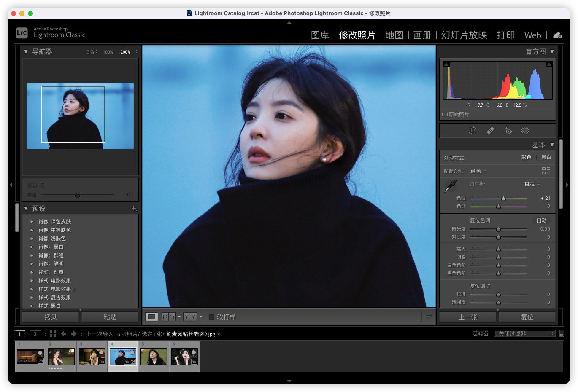Enable the 软打样 soft proofing checkbox
The width and height of the screenshot is (578, 392).
point(211,317)
